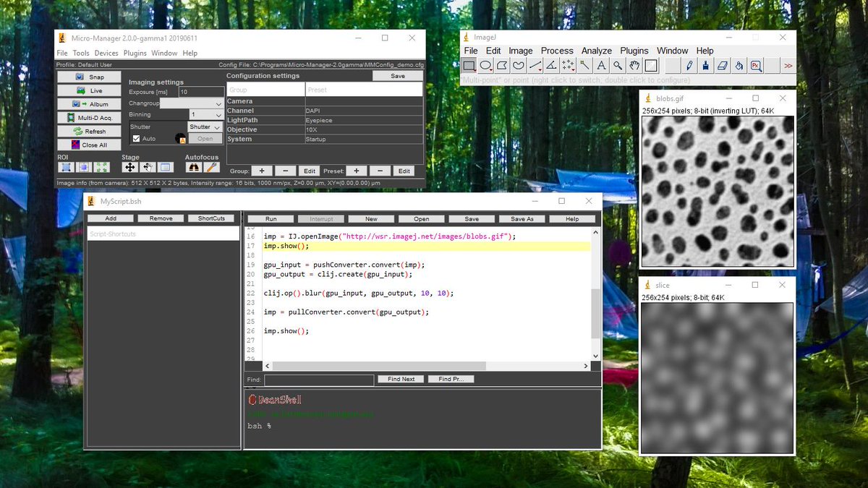Select the Freehand selection tool

(x=518, y=65)
